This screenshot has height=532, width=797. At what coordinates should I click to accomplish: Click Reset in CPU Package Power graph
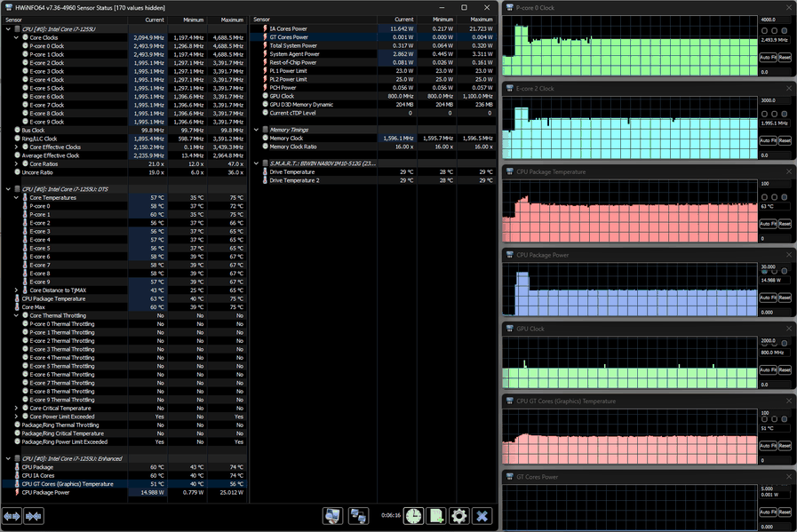(x=785, y=298)
